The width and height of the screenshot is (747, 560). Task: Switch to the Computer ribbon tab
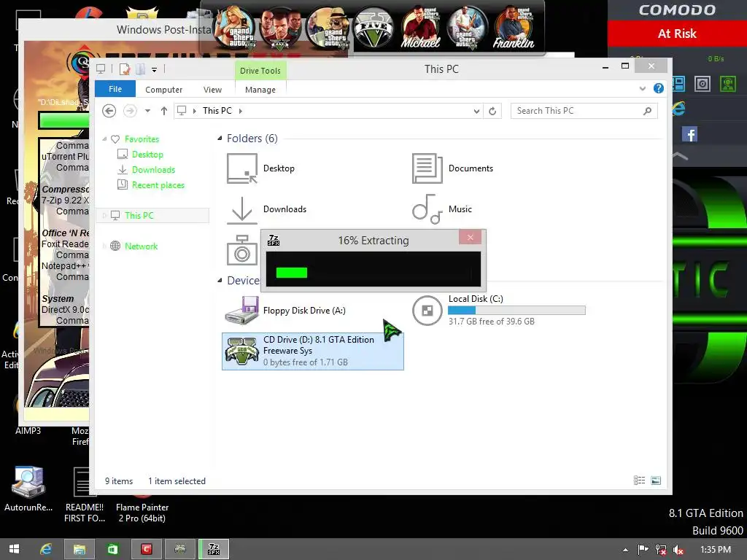(163, 90)
